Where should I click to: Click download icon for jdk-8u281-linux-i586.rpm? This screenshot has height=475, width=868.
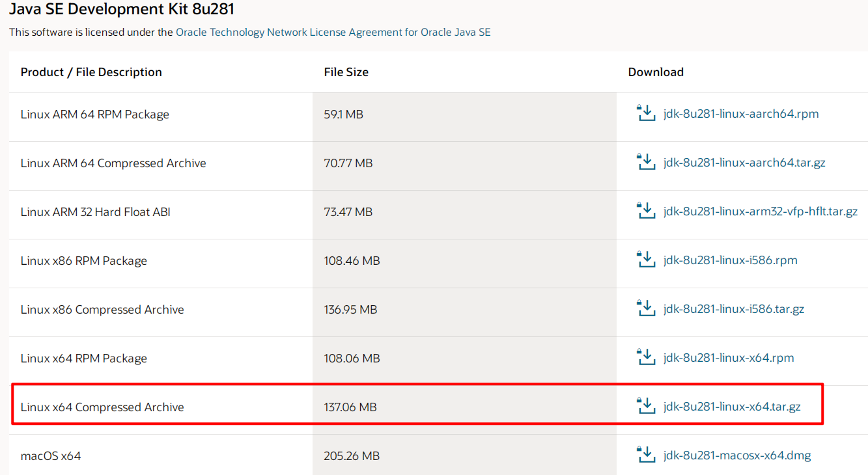click(645, 260)
